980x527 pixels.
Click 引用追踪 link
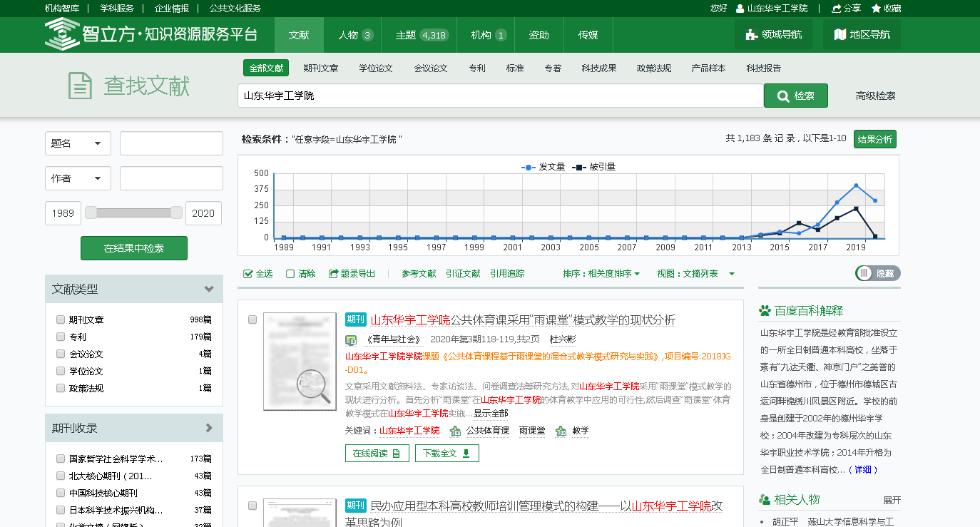coord(507,274)
